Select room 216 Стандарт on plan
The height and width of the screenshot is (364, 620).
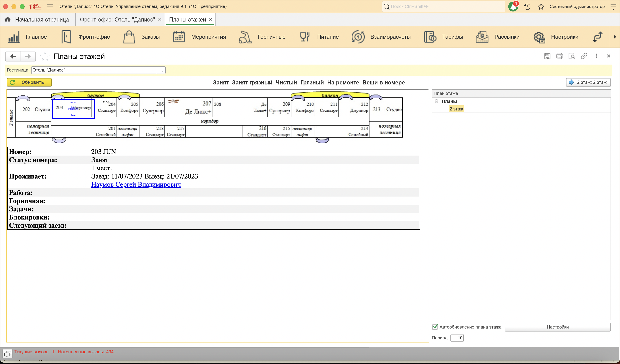pyautogui.click(x=255, y=131)
